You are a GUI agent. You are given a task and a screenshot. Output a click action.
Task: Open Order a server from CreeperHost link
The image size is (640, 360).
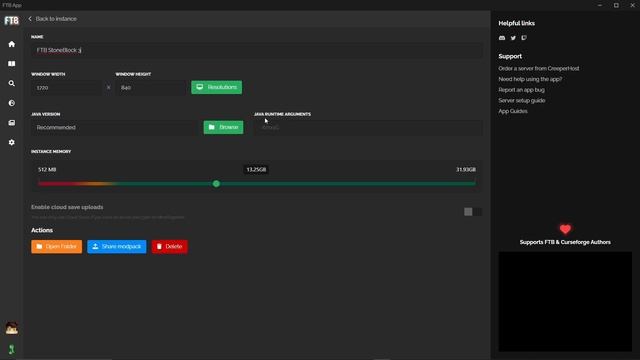click(538, 69)
